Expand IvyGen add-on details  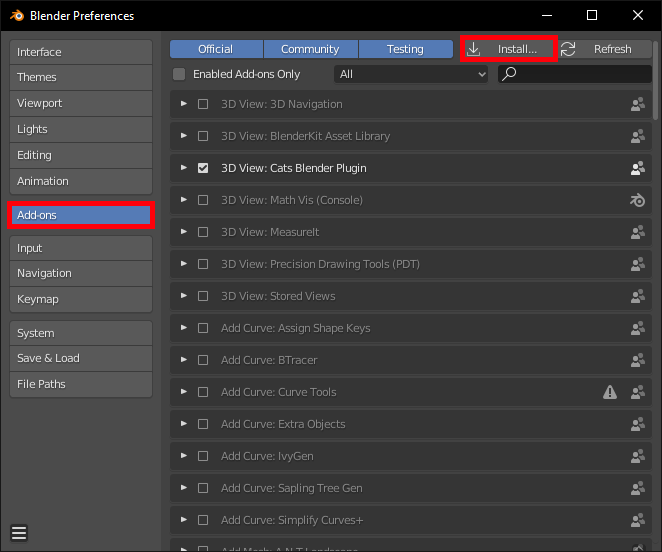click(184, 456)
